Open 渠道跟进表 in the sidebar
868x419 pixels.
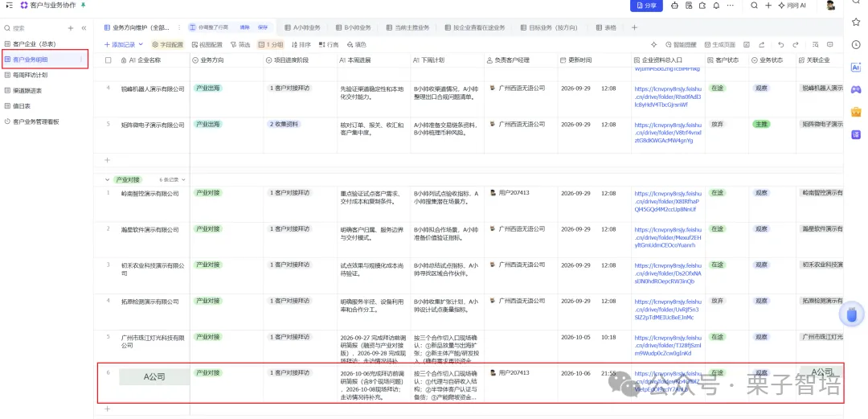[27, 90]
